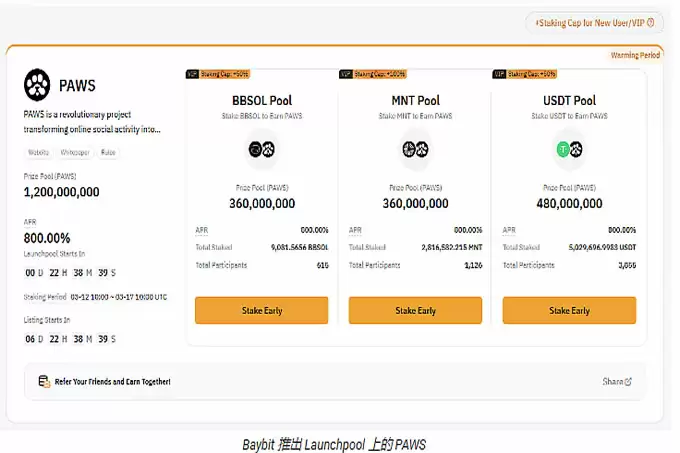The height and width of the screenshot is (453, 680).
Task: Click the MNT Pool staking cap tag
Action: click(379, 74)
